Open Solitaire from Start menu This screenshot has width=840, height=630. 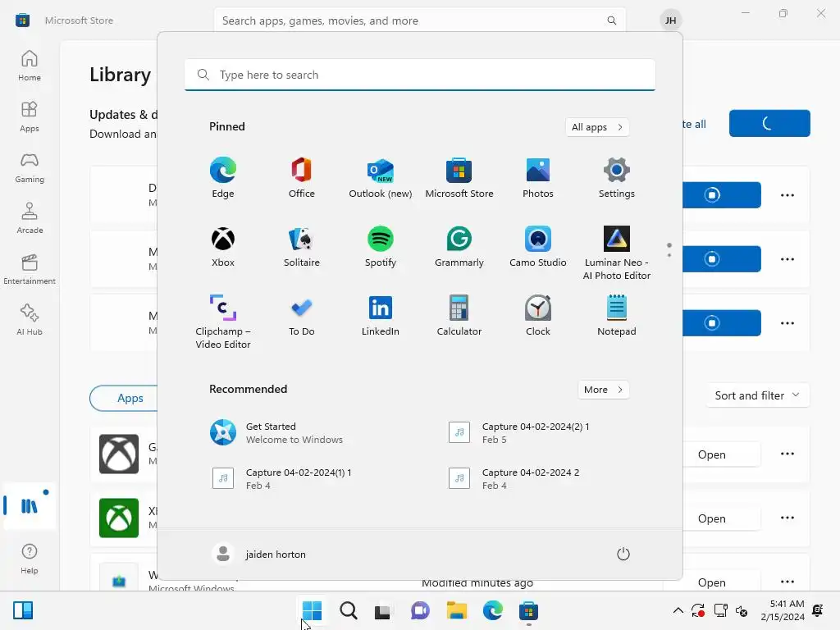point(302,246)
